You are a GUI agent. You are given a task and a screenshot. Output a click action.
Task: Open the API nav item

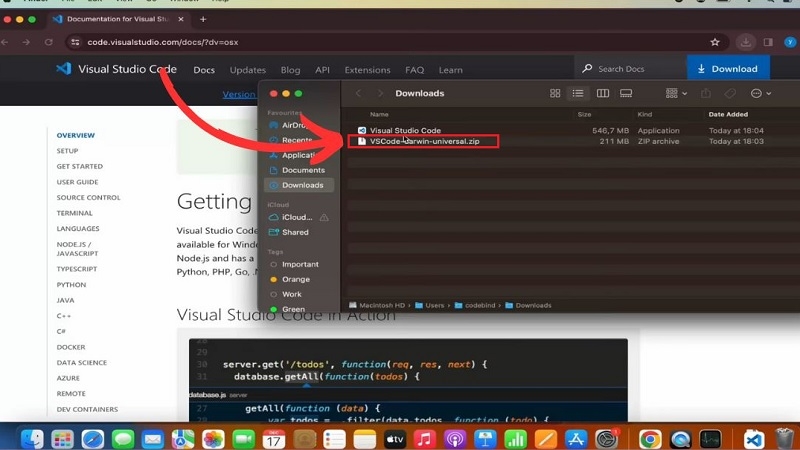coord(322,70)
